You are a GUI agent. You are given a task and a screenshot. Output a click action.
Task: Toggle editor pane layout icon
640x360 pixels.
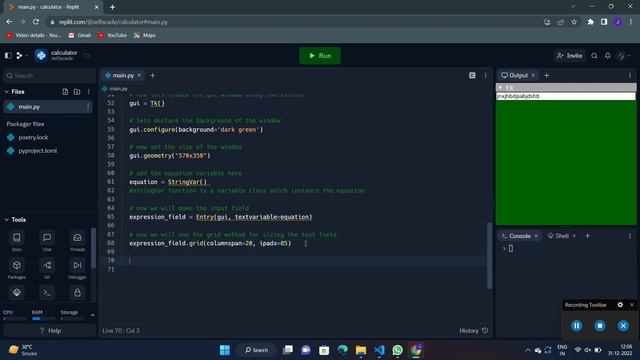click(x=472, y=76)
